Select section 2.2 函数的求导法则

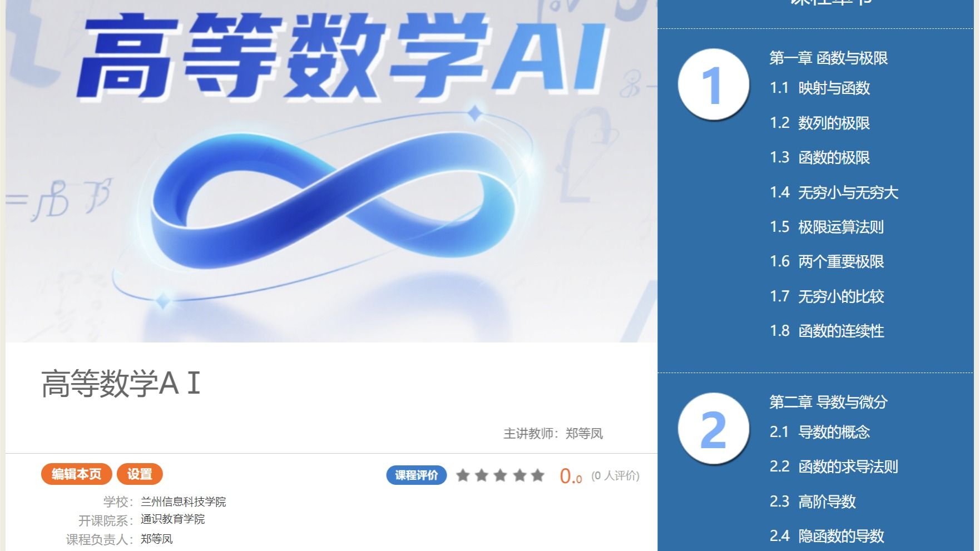click(x=834, y=466)
